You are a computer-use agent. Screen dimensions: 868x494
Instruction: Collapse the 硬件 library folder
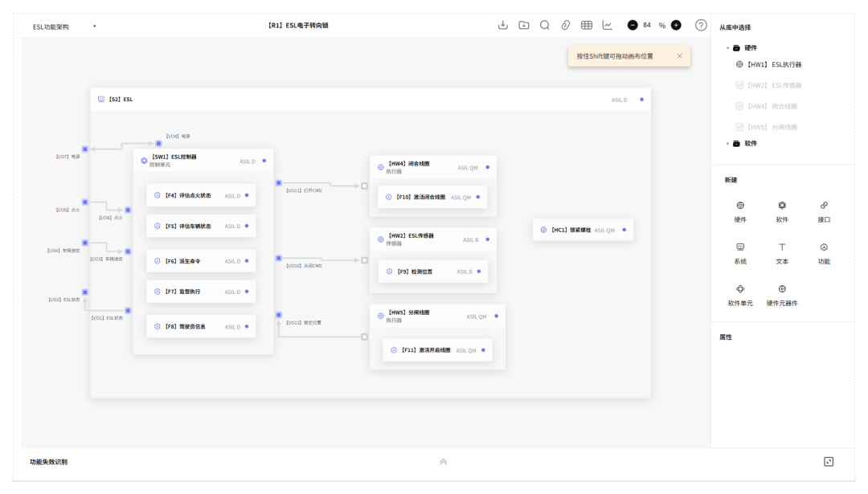pyautogui.click(x=727, y=48)
